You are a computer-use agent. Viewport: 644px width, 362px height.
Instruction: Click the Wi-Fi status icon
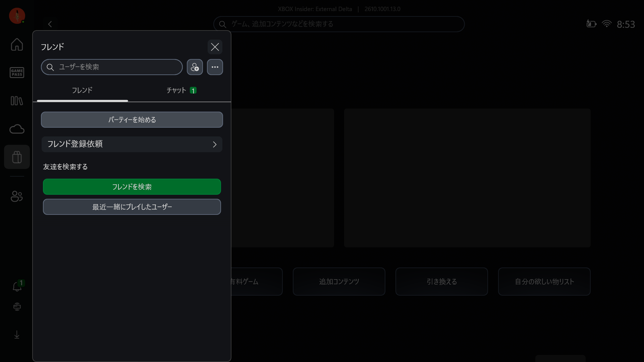(607, 24)
